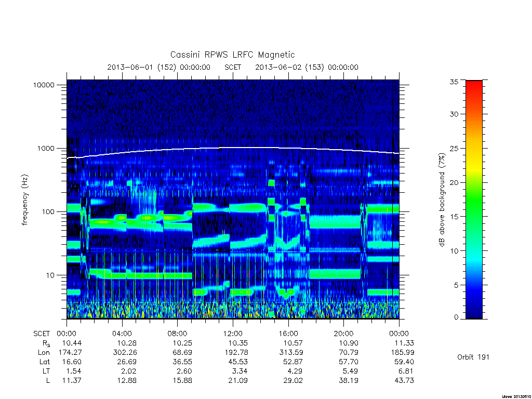The image size is (532, 399).
Task: Click the "12:00" SCET time label
Action: [233, 334]
